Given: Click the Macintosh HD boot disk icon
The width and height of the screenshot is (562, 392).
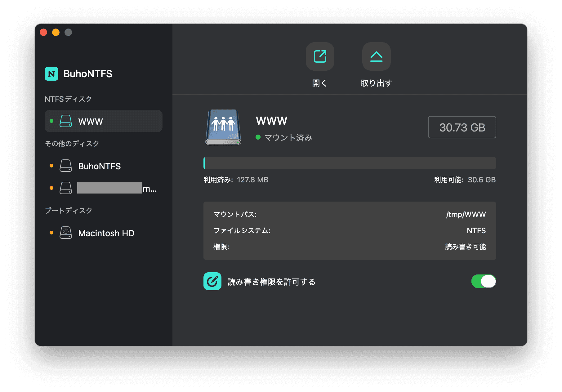Looking at the screenshot, I should click(x=66, y=233).
